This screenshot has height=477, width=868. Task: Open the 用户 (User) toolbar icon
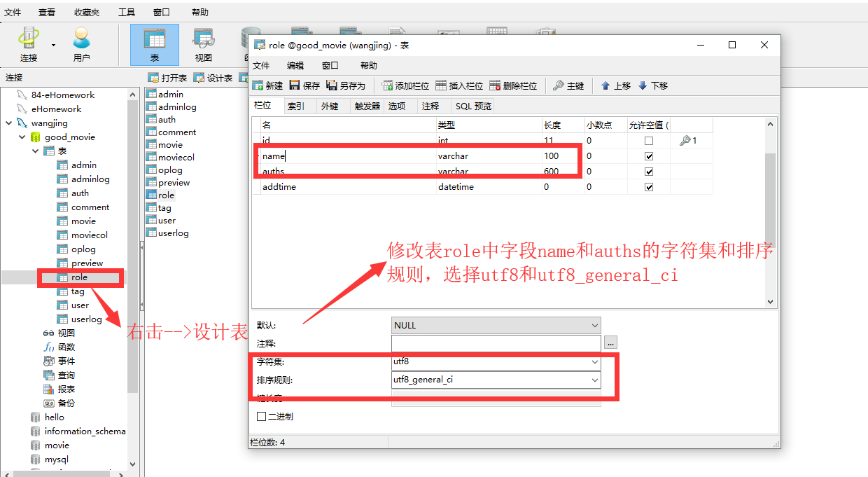pyautogui.click(x=81, y=45)
